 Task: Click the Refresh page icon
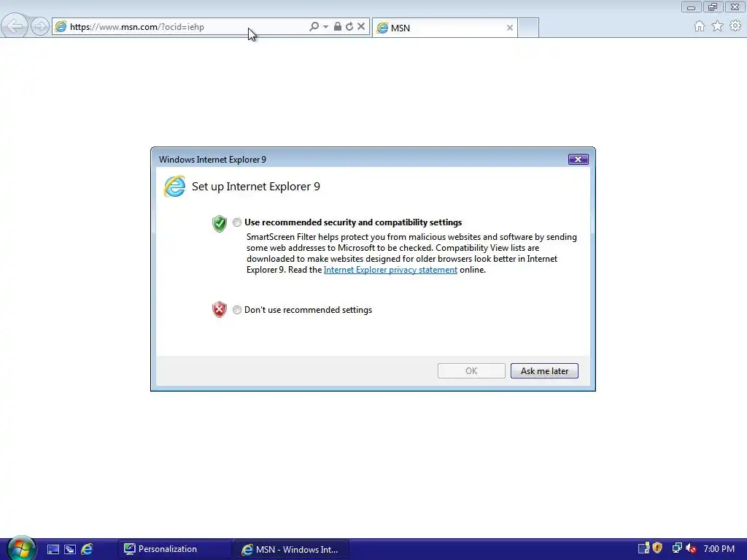349,27
